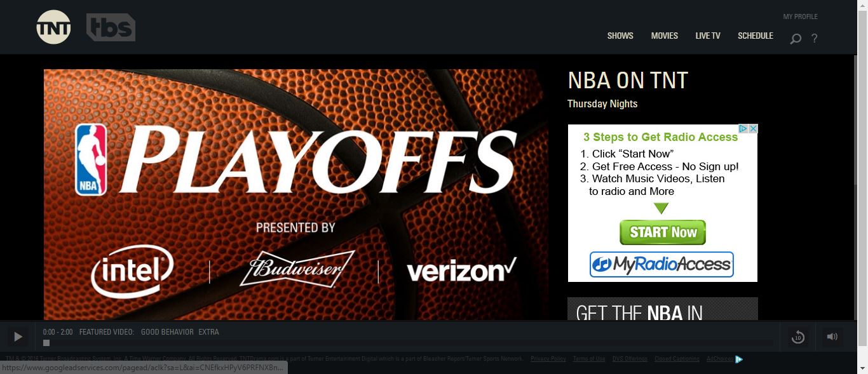Image resolution: width=868 pixels, height=374 pixels.
Task: Click the video progress bar
Action: coord(408,343)
